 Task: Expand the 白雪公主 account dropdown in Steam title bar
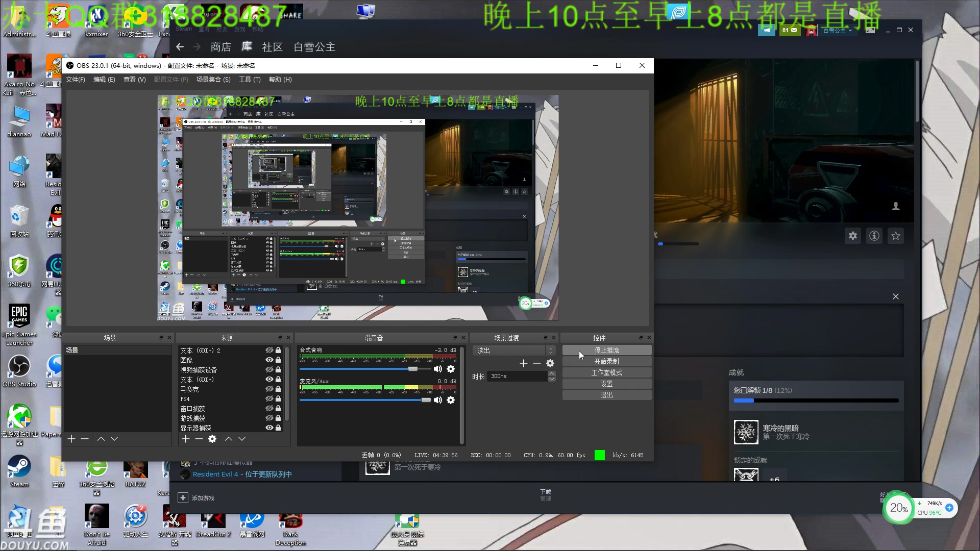click(838, 31)
